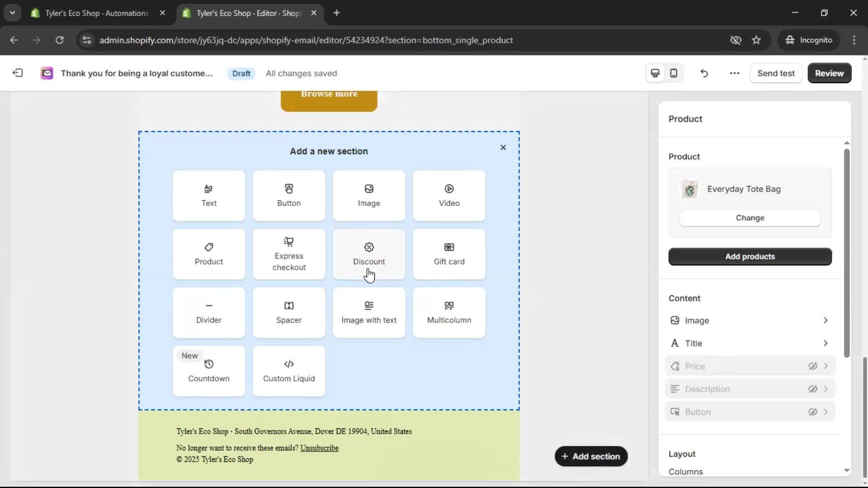Screen dimensions: 868x488
Task: Add the new Countdown section
Action: pyautogui.click(x=208, y=371)
